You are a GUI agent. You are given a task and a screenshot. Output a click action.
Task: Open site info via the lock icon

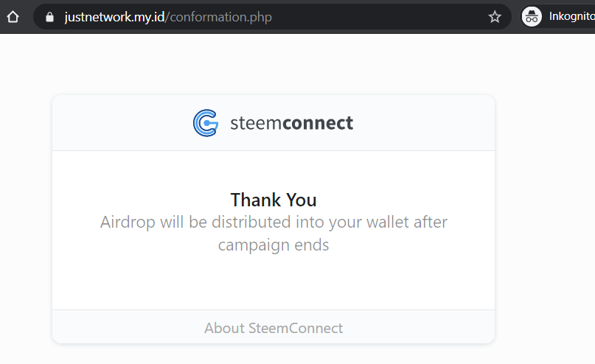[x=50, y=16]
